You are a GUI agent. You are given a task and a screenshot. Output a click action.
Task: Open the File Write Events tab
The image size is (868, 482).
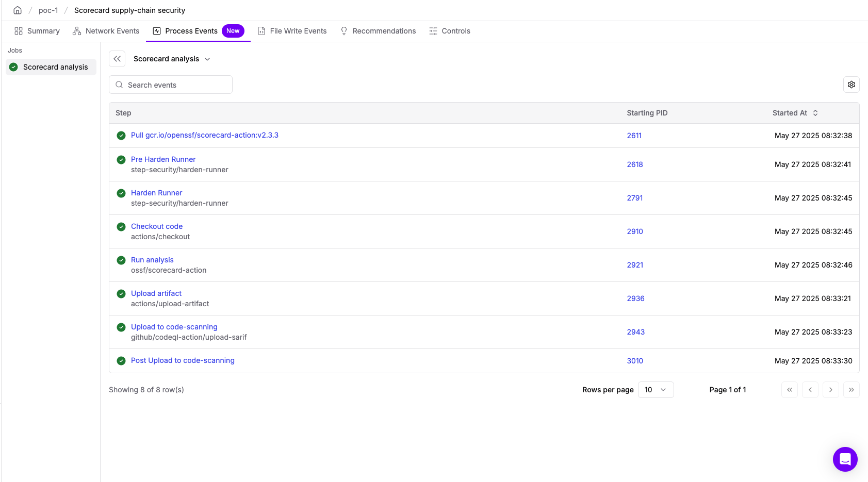(292, 31)
